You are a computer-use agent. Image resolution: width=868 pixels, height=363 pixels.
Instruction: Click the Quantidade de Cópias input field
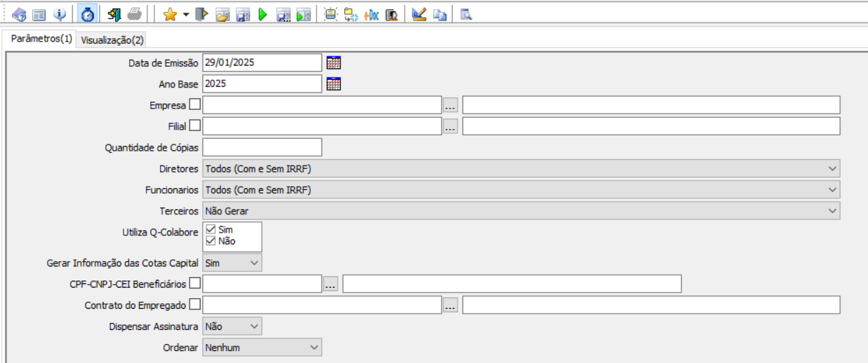point(262,147)
